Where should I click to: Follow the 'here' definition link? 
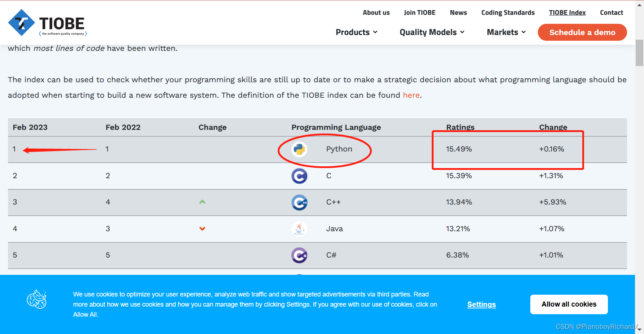pyautogui.click(x=411, y=95)
